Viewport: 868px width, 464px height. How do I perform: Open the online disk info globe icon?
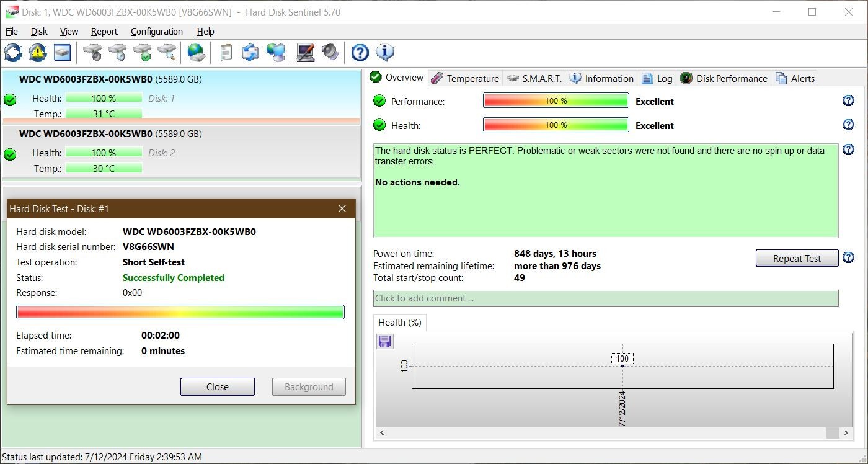pyautogui.click(x=197, y=52)
